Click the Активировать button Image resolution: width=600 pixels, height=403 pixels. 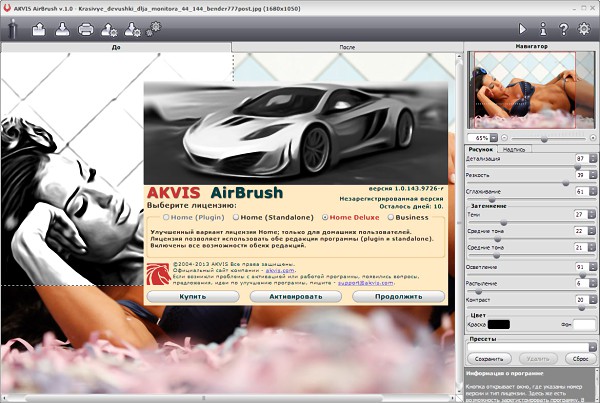(x=295, y=297)
